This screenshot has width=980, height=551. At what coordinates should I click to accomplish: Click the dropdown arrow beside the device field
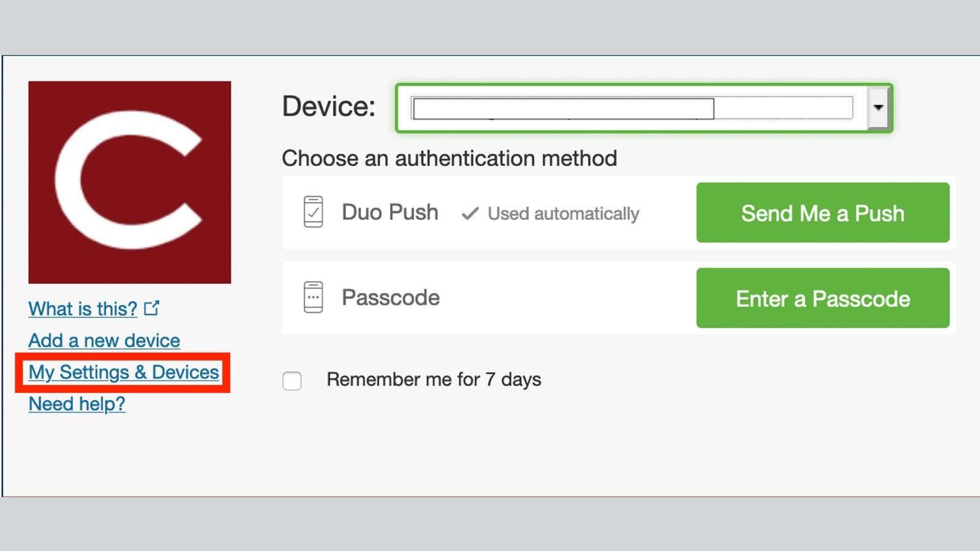click(878, 108)
